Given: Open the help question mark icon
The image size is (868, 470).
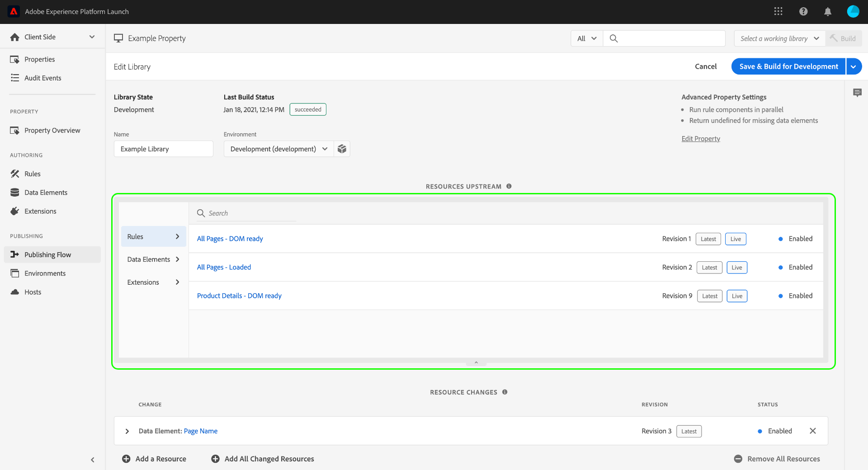Looking at the screenshot, I should [803, 11].
